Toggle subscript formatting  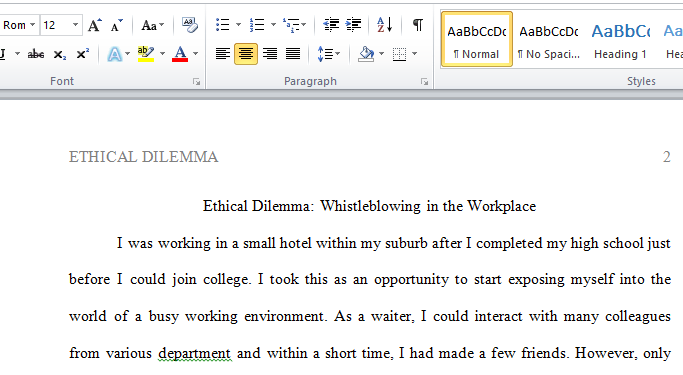[x=60, y=54]
